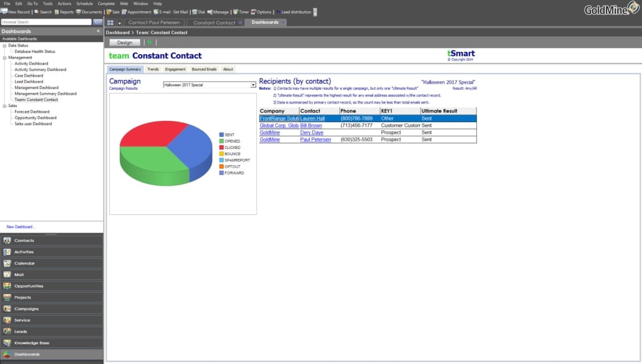Go to Activities in the navigation pane
The width and height of the screenshot is (642, 364).
(52, 252)
